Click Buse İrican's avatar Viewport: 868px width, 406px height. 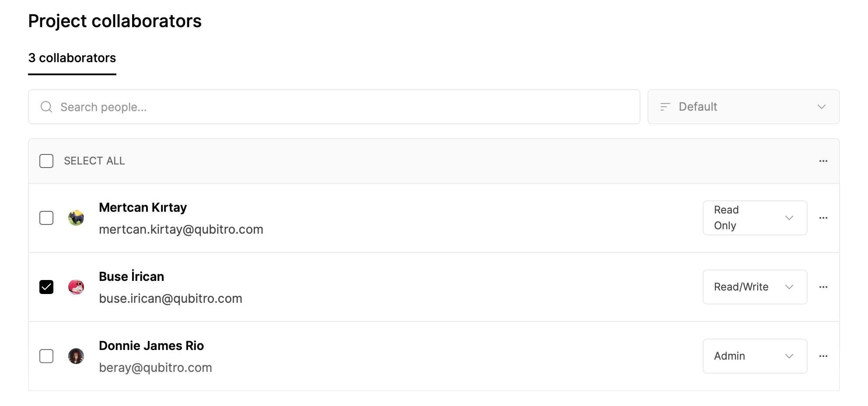pos(76,287)
